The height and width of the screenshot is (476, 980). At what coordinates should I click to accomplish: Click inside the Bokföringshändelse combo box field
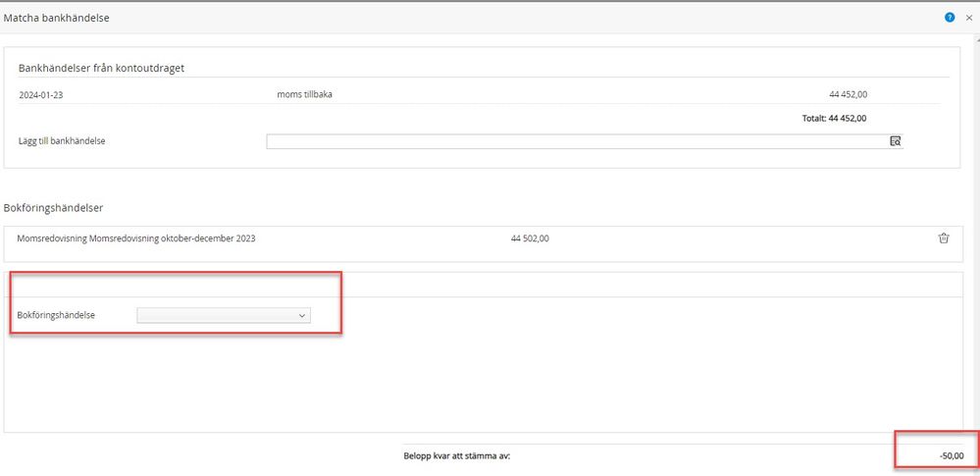tap(216, 315)
